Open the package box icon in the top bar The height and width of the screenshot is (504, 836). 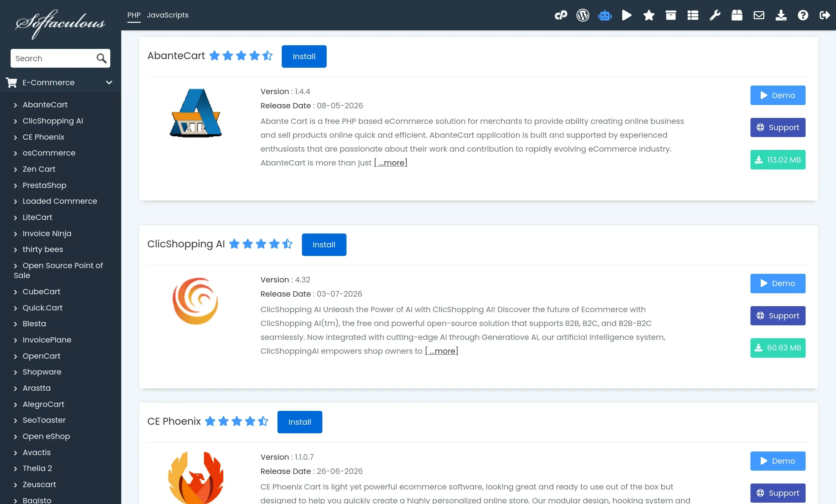pos(737,15)
